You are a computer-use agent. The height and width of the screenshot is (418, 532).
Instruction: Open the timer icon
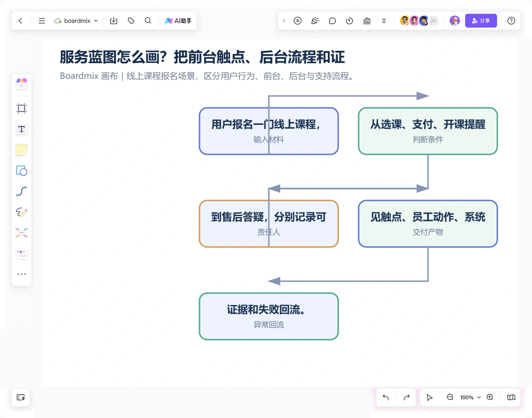tap(350, 21)
